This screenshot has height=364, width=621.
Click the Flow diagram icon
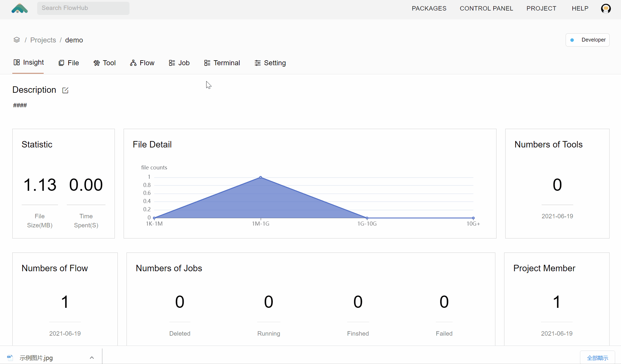[x=133, y=63]
